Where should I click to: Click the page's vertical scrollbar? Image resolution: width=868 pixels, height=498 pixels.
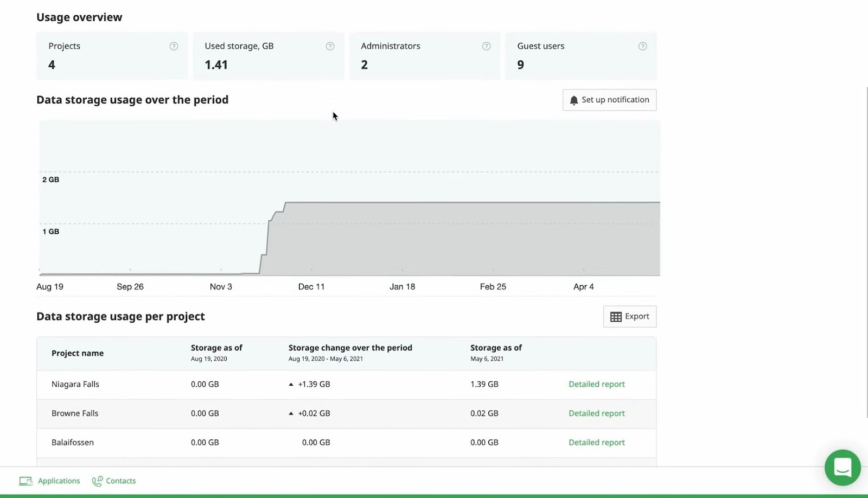[866, 250]
